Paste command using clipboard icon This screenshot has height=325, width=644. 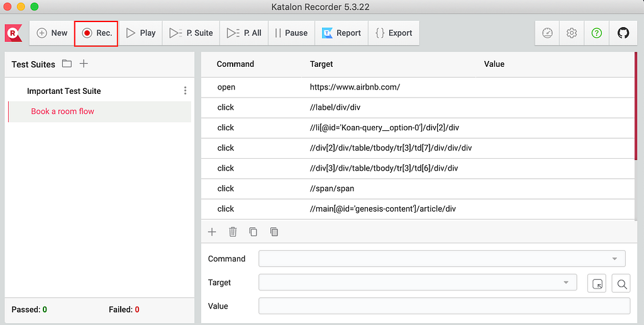[x=274, y=232]
